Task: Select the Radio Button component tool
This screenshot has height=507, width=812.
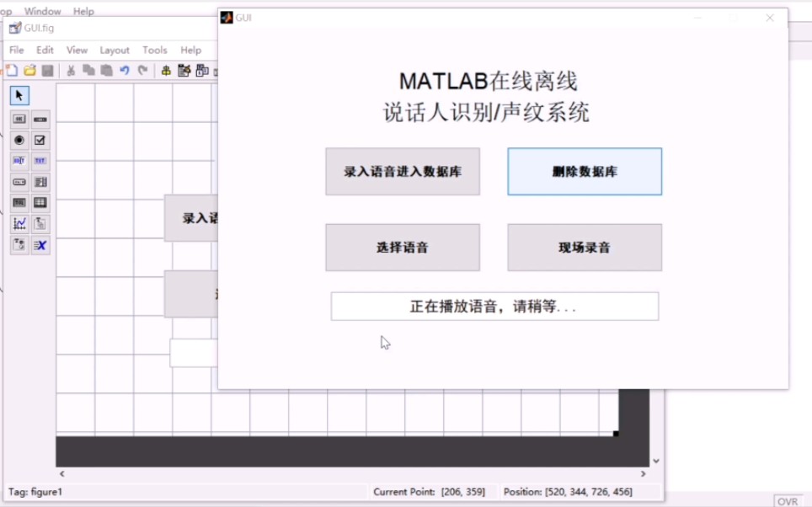Action: click(19, 140)
